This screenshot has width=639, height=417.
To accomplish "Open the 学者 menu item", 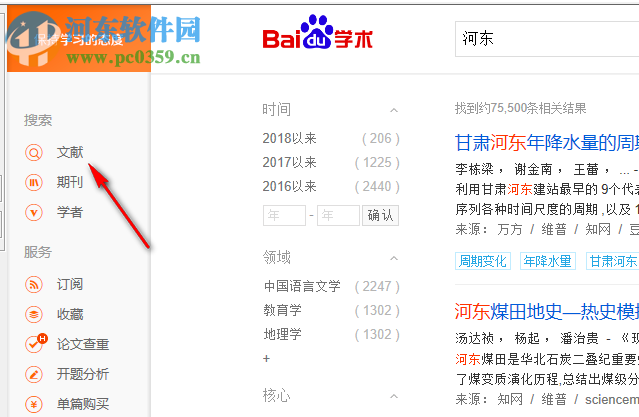I will 70,212.
